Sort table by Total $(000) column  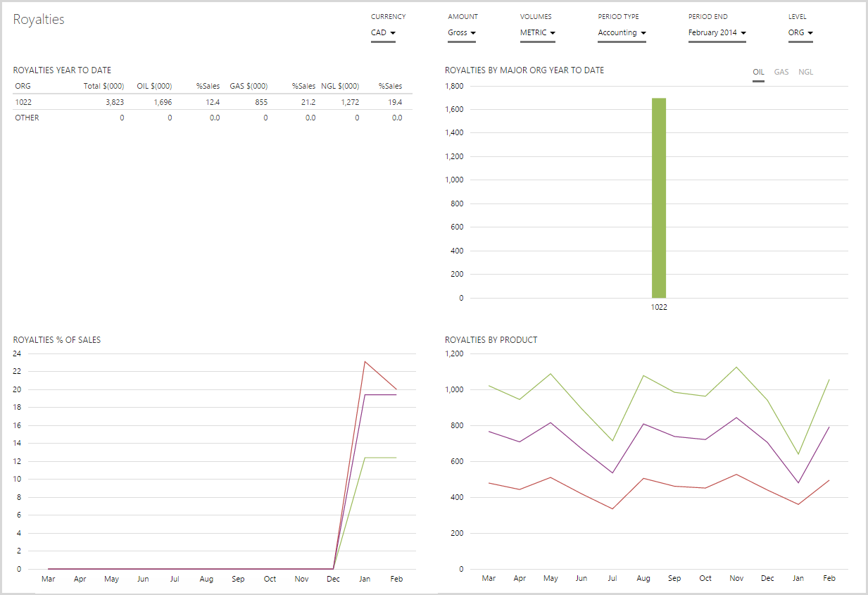pos(103,86)
